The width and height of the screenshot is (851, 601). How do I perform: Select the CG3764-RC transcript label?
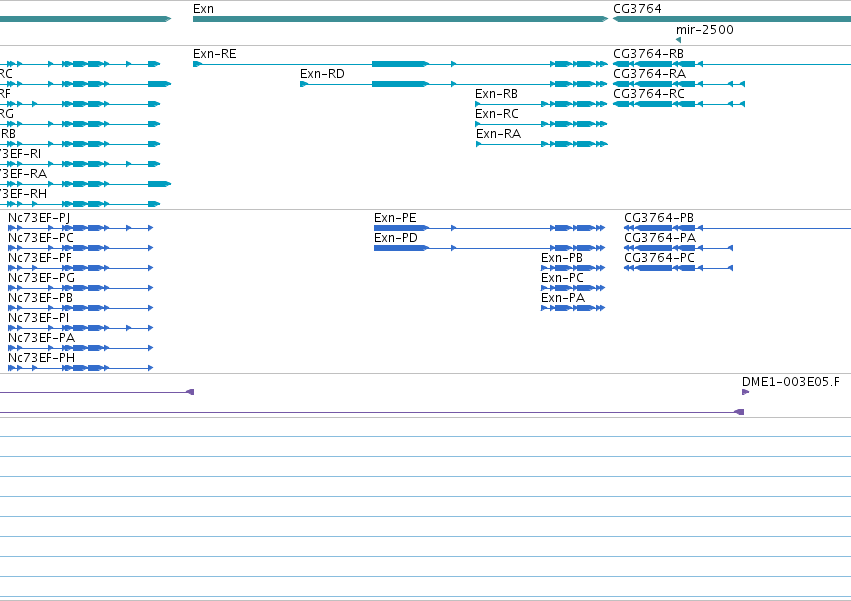click(x=649, y=94)
